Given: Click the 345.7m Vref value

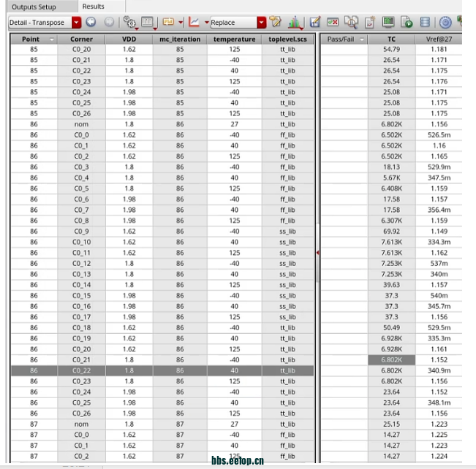Looking at the screenshot, I should pyautogui.click(x=439, y=306).
